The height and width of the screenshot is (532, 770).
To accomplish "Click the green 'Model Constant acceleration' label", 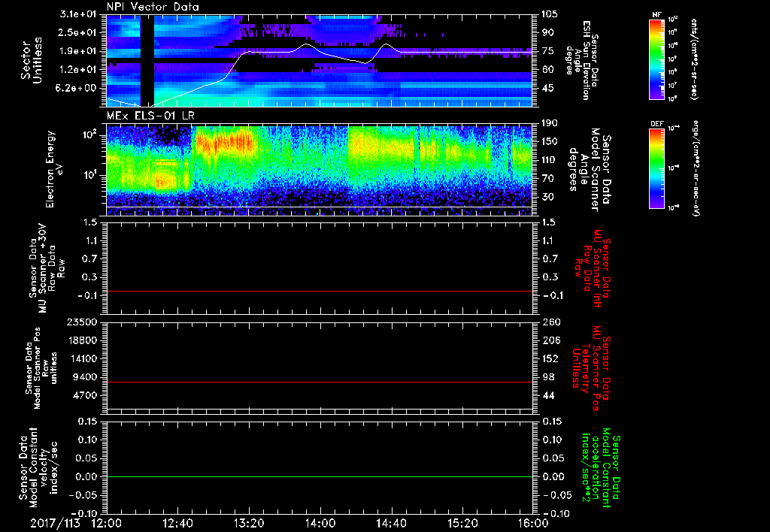I will pos(601,468).
